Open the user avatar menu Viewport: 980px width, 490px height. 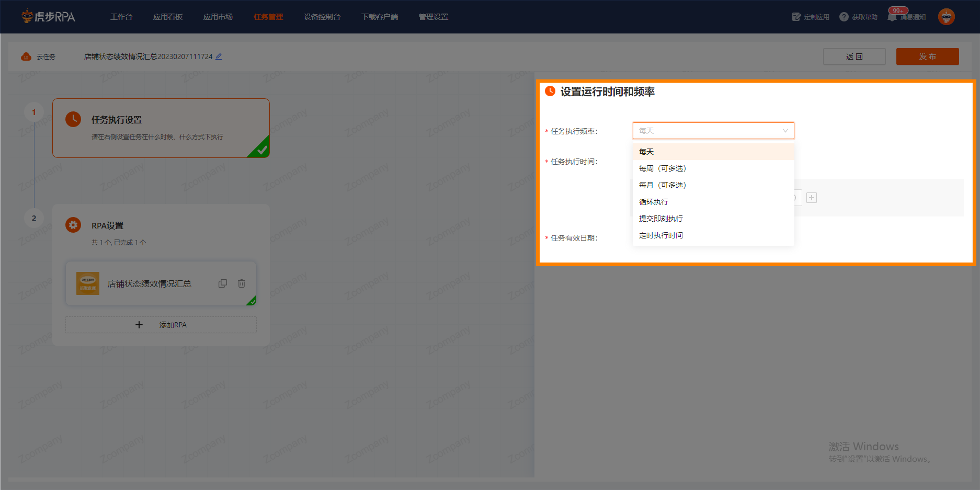coord(947,17)
